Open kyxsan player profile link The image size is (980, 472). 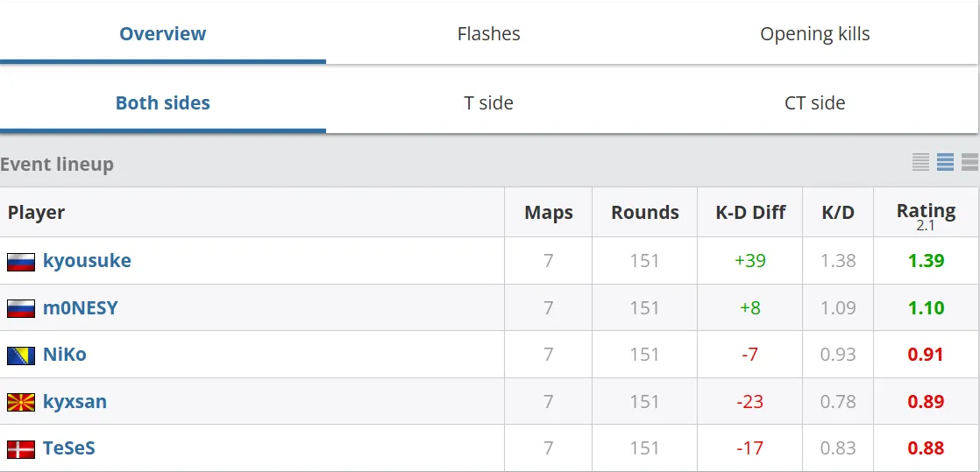pos(75,401)
